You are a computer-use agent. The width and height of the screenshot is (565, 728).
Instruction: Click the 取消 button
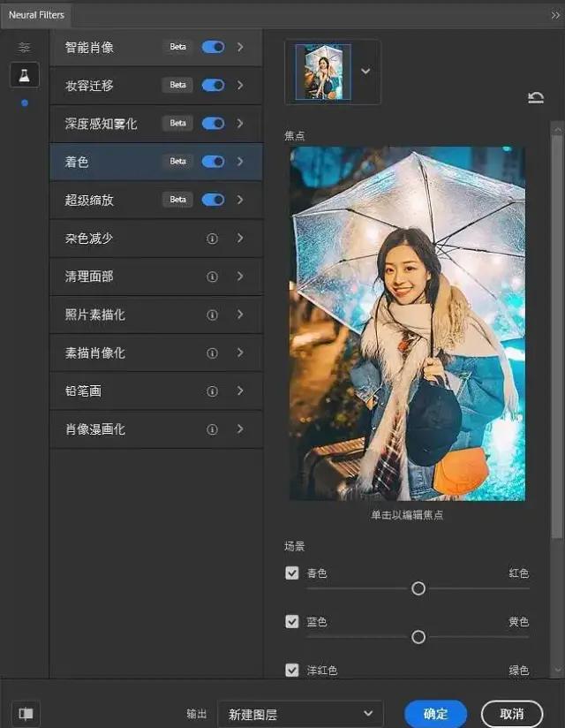point(512,714)
